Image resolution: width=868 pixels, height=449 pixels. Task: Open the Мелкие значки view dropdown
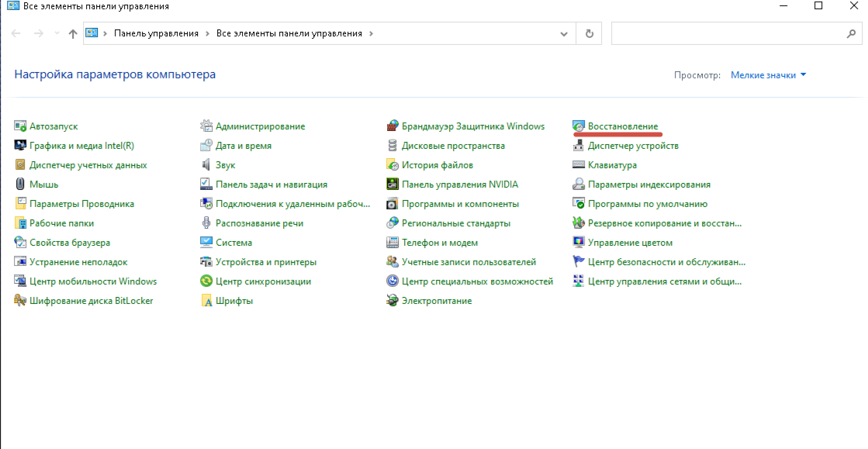(769, 74)
